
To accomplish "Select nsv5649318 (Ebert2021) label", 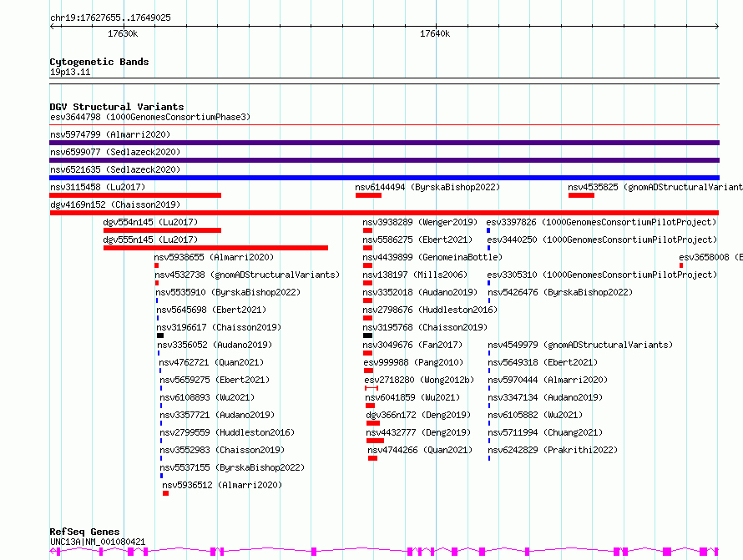I will [543, 362].
